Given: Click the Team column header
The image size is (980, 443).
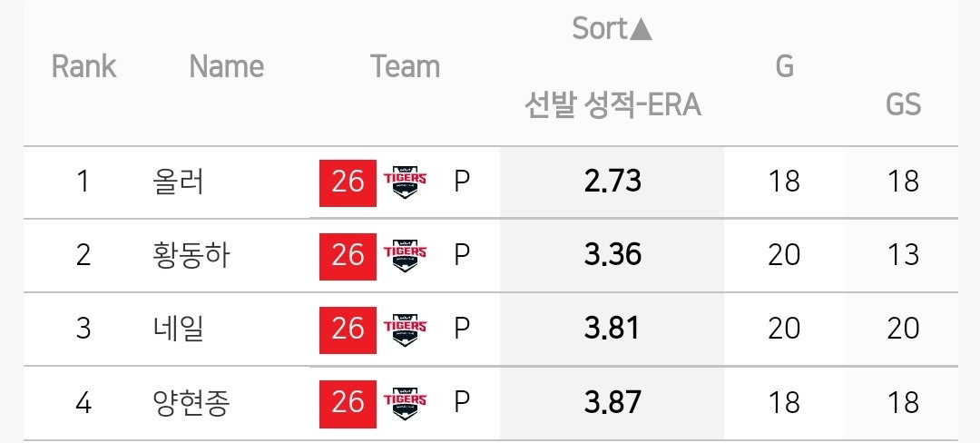Looking at the screenshot, I should pos(405,66).
